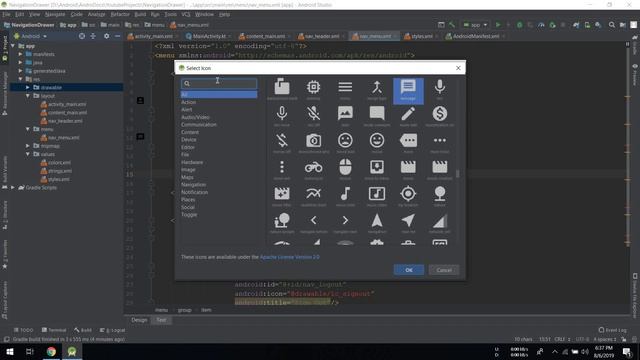
Task: Select the more vert dots icon
Action: (x=282, y=167)
